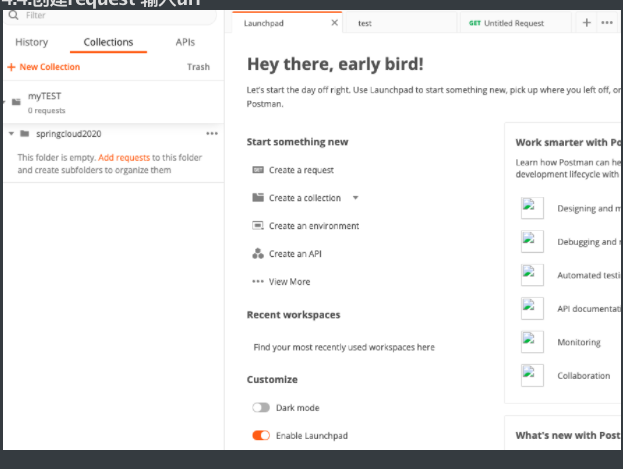
Task: Click the Designing thumbnail image
Action: click(532, 208)
